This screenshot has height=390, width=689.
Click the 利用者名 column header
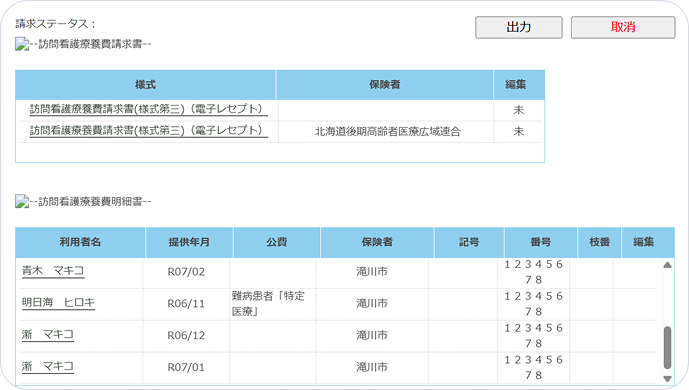[x=80, y=242]
